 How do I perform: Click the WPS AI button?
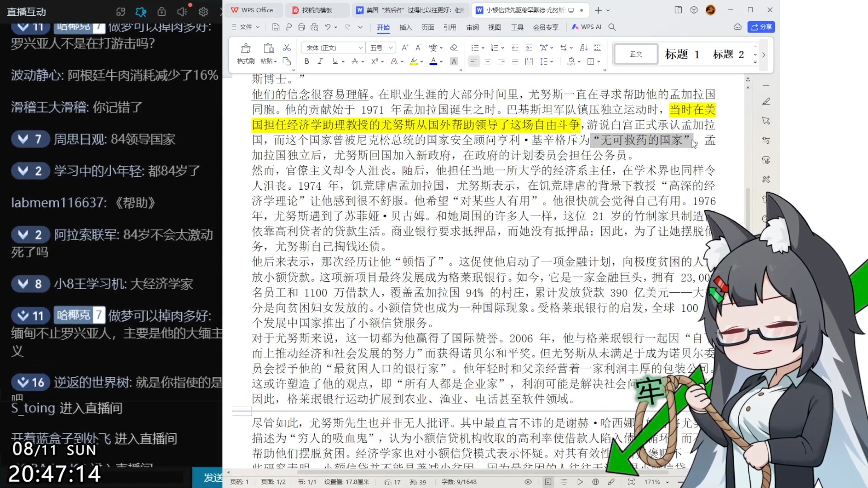click(x=586, y=27)
